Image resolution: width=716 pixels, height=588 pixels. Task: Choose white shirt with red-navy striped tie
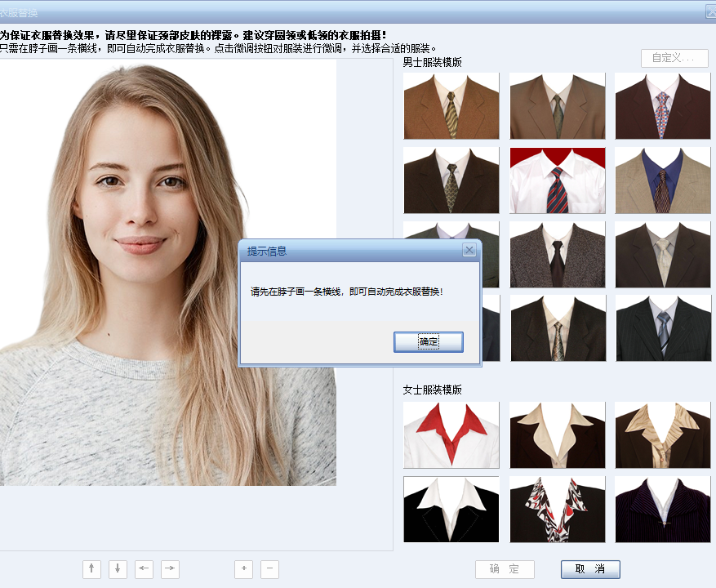pyautogui.click(x=558, y=180)
